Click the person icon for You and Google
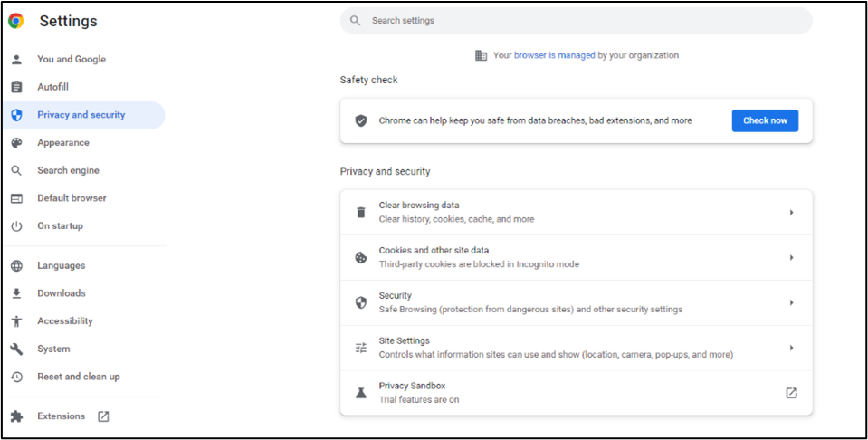This screenshot has height=440, width=868. click(x=16, y=60)
